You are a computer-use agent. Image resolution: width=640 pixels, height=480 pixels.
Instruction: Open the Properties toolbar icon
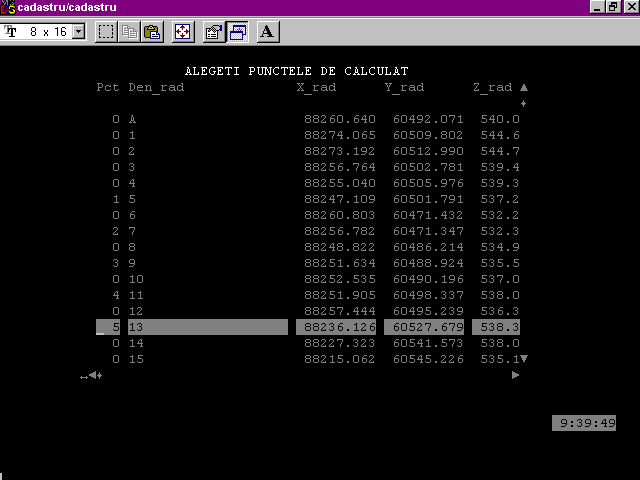[x=214, y=32]
